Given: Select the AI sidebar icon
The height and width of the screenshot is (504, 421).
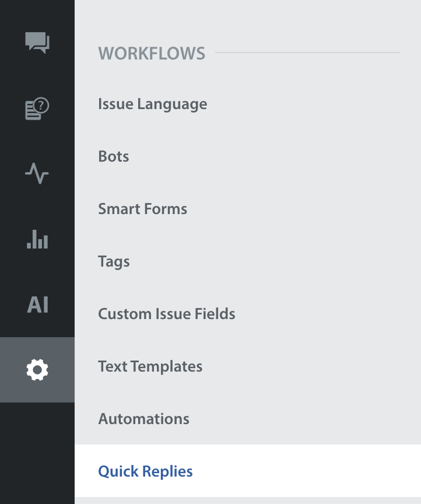Looking at the screenshot, I should (x=37, y=304).
